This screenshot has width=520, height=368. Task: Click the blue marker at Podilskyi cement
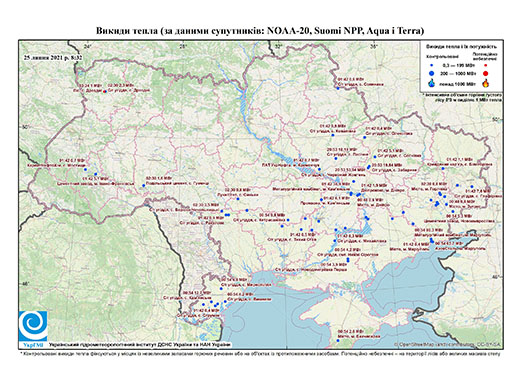pos(144,186)
